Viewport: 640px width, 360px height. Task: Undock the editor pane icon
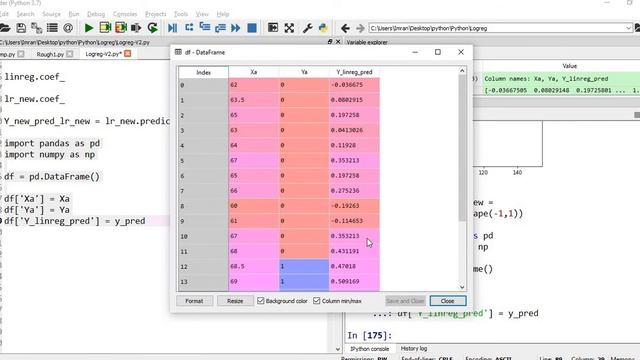point(330,42)
